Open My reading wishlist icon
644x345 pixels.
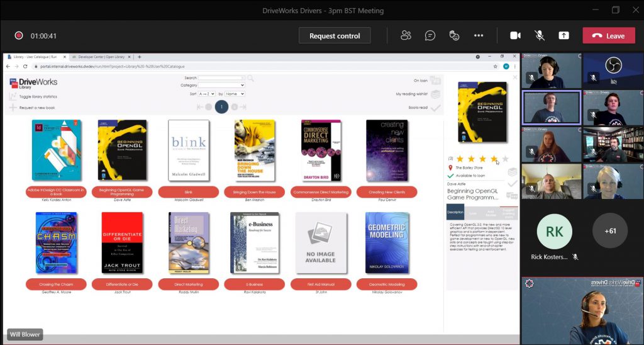(435, 94)
